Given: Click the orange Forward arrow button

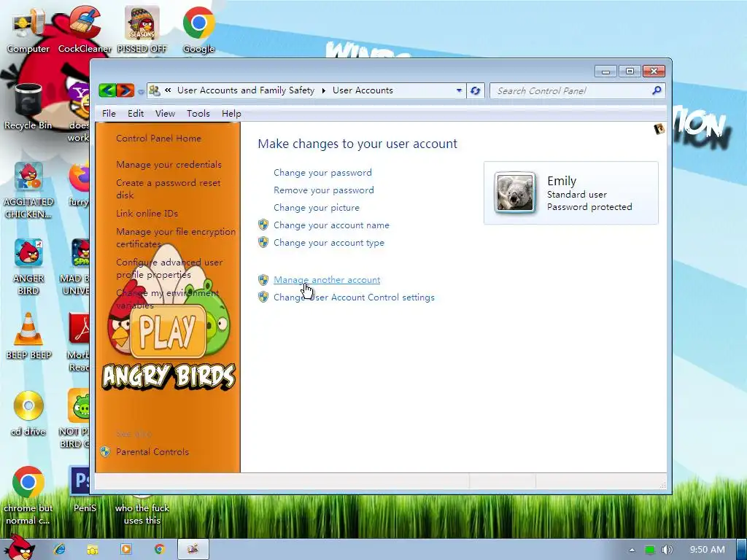Looking at the screenshot, I should (125, 90).
